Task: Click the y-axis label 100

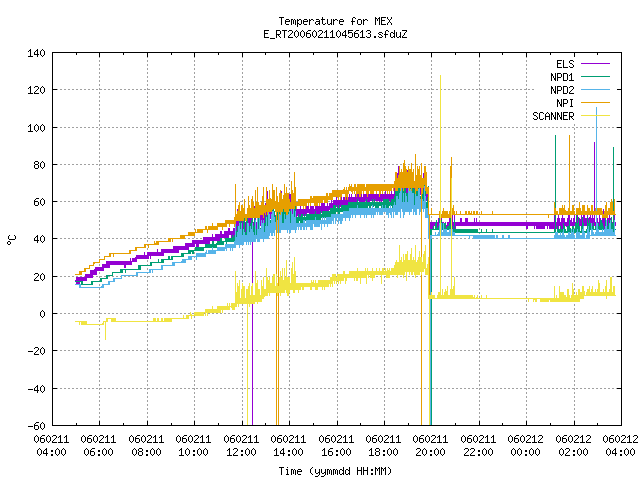Action: [x=36, y=128]
